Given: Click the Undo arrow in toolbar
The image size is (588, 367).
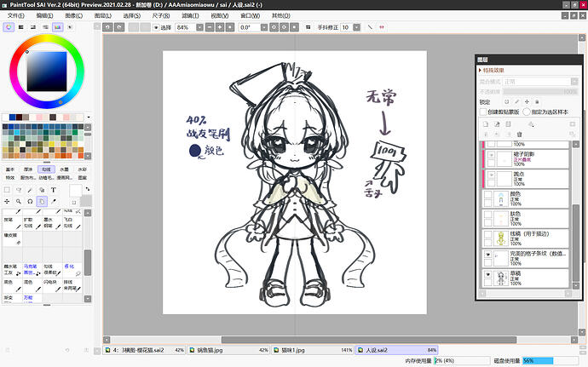Looking at the screenshot, I should click(x=107, y=27).
